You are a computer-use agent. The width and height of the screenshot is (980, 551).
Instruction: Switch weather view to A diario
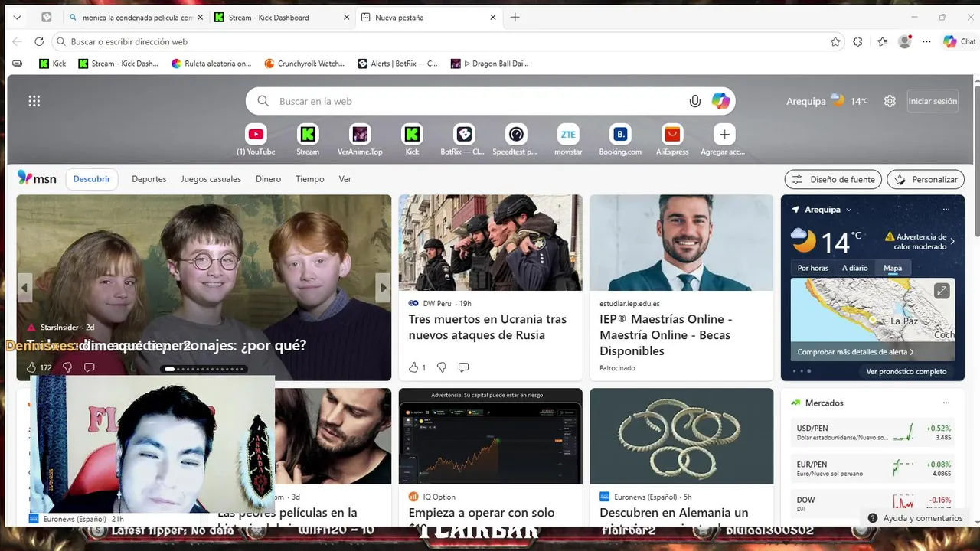point(855,268)
